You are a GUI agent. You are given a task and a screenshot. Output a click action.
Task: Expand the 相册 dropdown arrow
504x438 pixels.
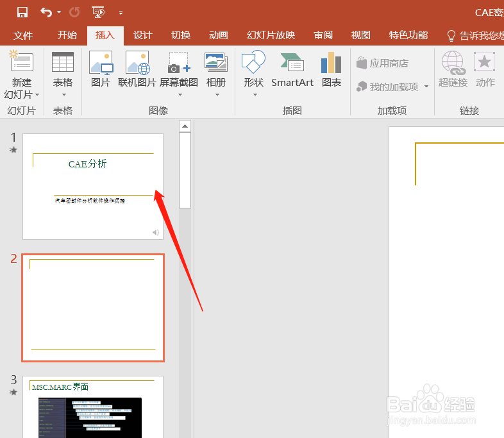(217, 94)
